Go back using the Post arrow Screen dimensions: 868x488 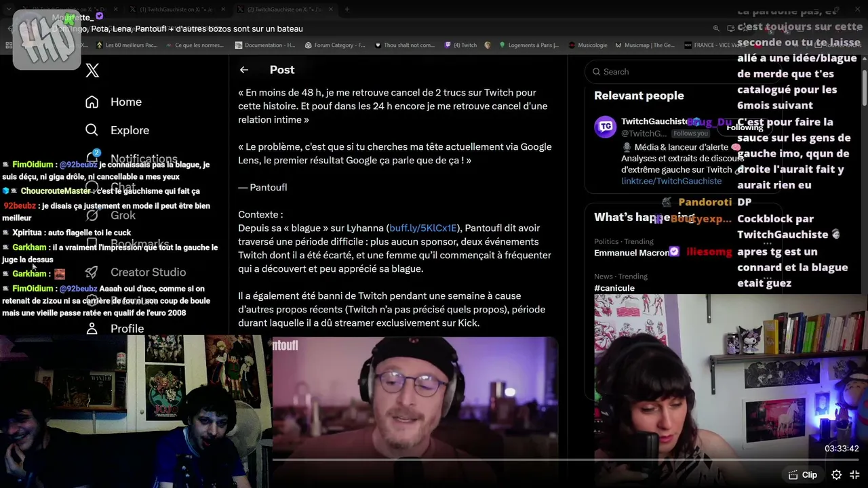[x=244, y=70]
